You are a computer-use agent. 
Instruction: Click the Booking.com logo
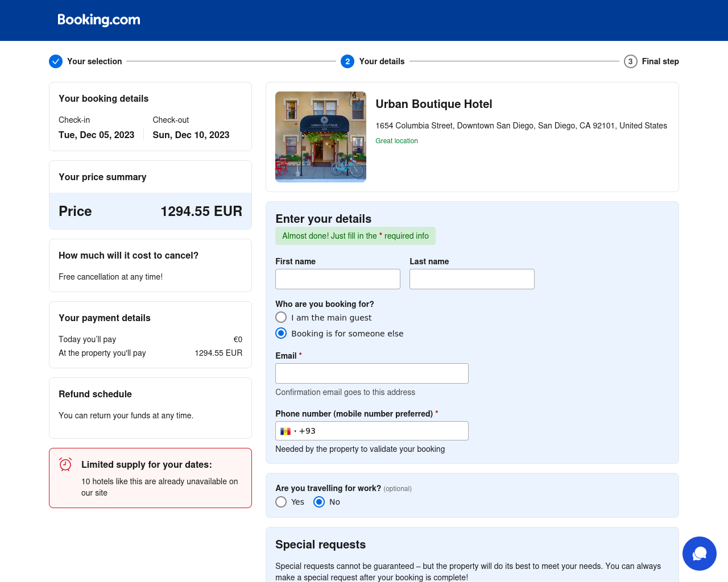99,20
